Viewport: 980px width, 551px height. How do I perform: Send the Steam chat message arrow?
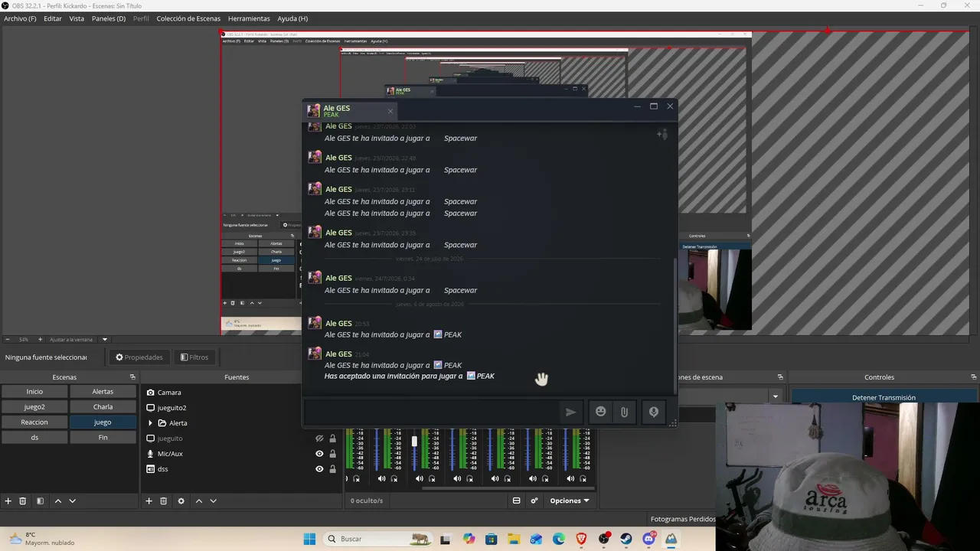click(570, 412)
